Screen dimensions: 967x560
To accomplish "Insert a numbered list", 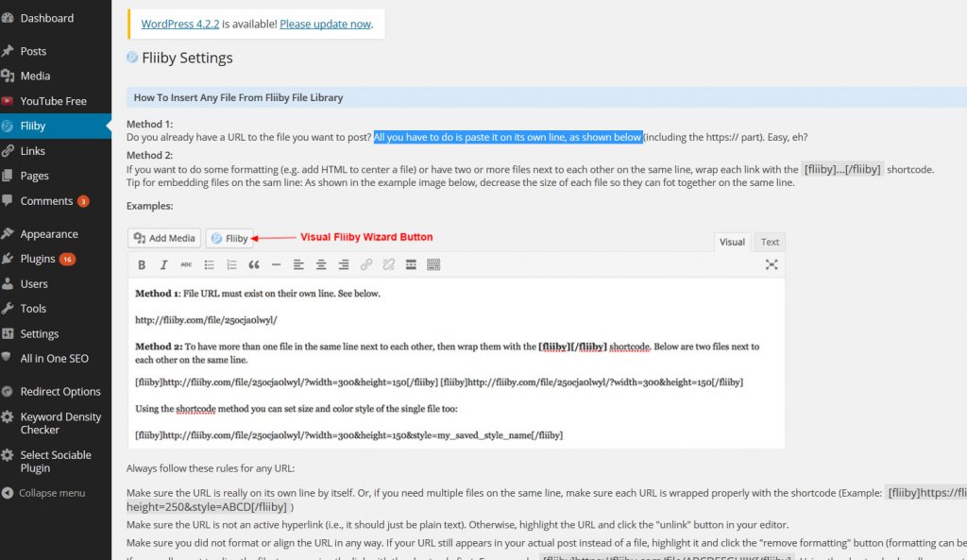I will pos(231,264).
